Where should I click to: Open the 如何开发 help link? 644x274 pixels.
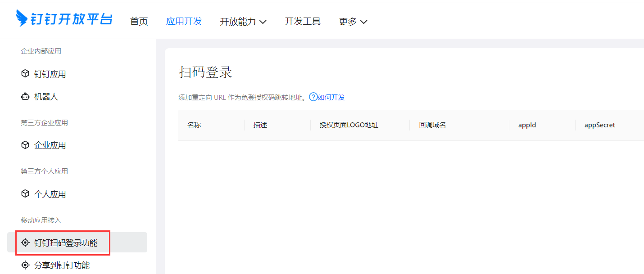point(331,98)
